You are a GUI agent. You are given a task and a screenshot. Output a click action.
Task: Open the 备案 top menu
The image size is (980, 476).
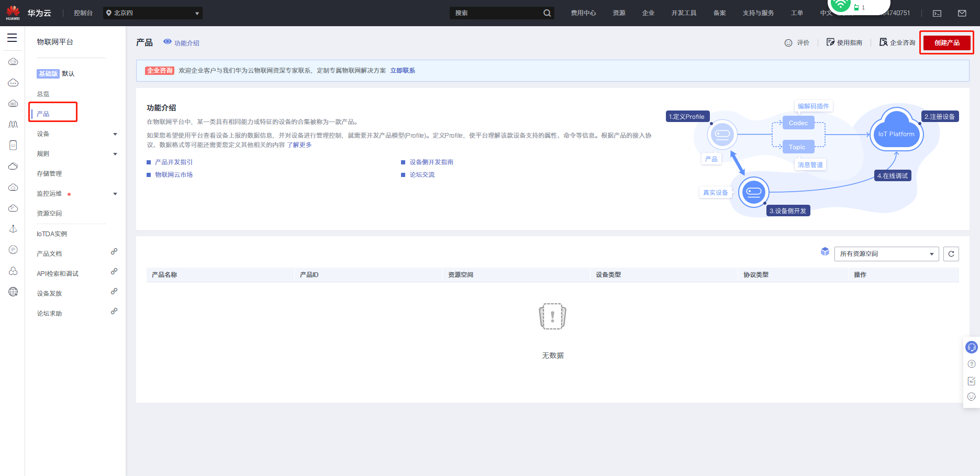pos(719,13)
